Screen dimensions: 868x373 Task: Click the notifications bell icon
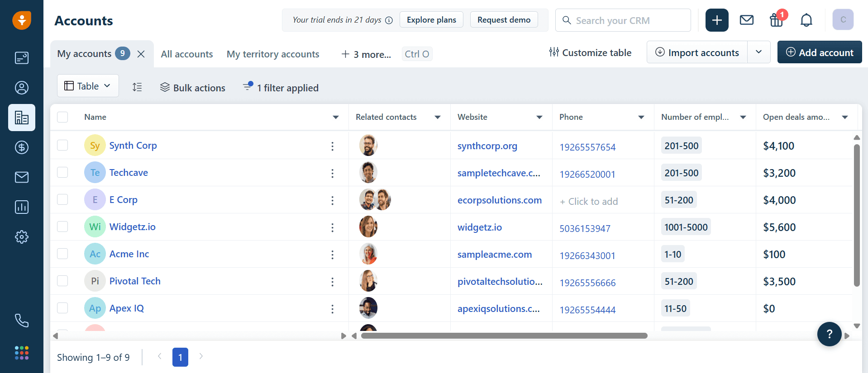(x=806, y=20)
